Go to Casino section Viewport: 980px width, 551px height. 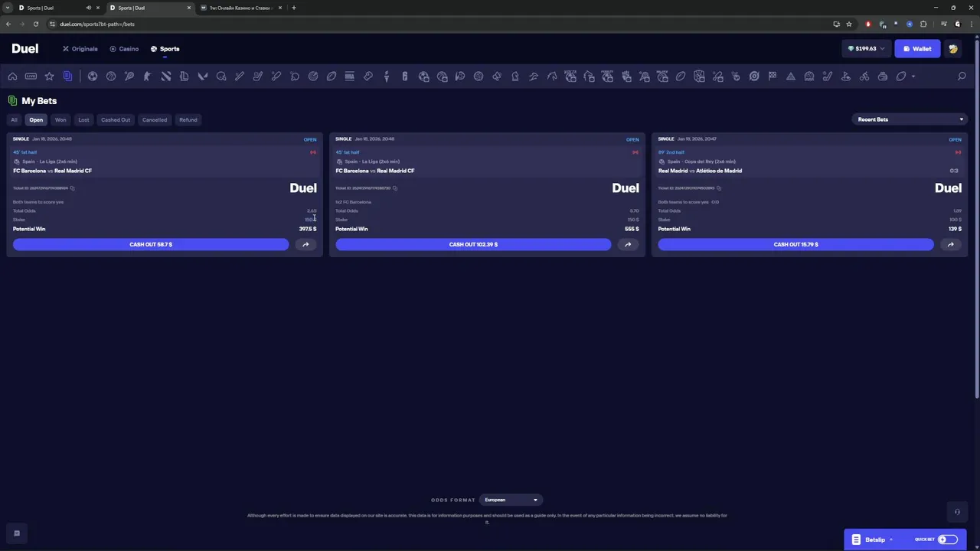tap(124, 49)
